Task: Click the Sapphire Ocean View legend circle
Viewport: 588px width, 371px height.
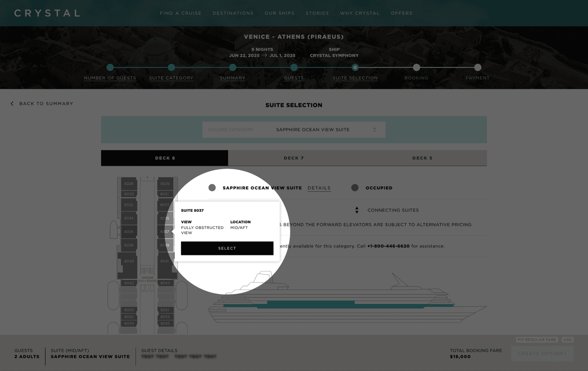Action: pyautogui.click(x=212, y=187)
